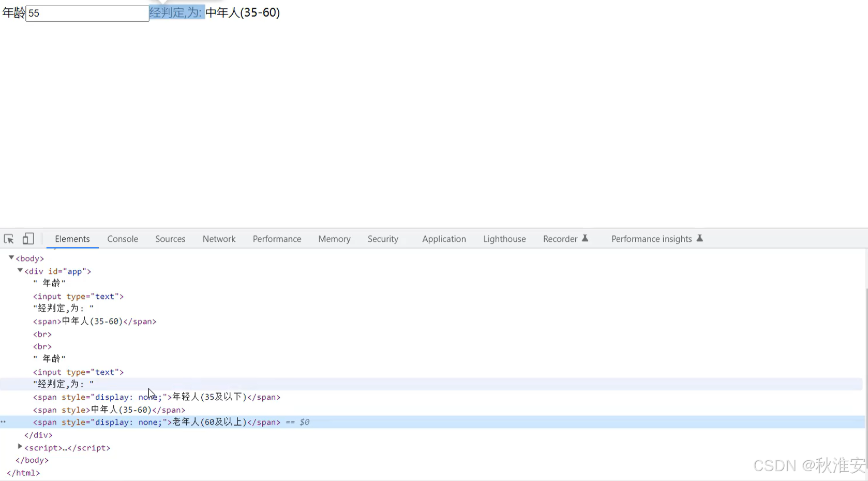Open the Lighthouse tab

click(x=504, y=239)
